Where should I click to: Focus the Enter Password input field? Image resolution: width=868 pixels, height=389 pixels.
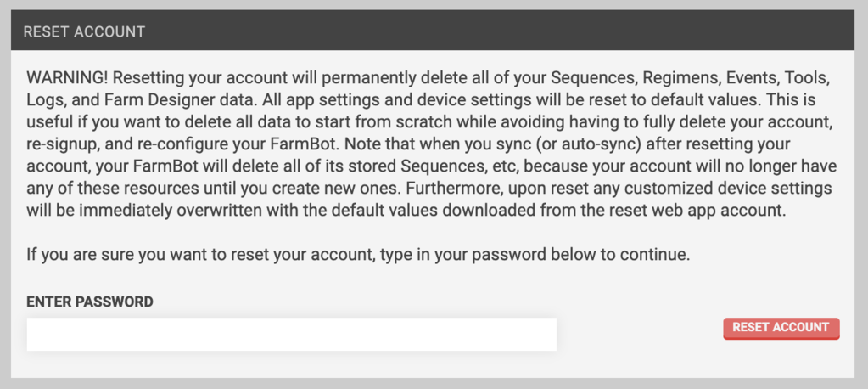291,335
